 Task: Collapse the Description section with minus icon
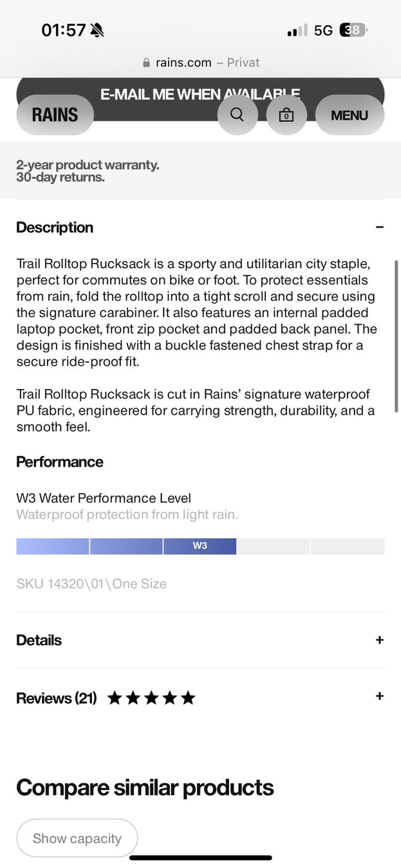380,227
